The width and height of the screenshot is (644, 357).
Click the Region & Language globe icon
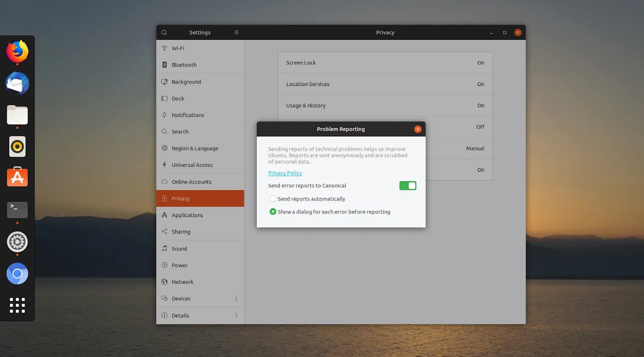pos(164,148)
